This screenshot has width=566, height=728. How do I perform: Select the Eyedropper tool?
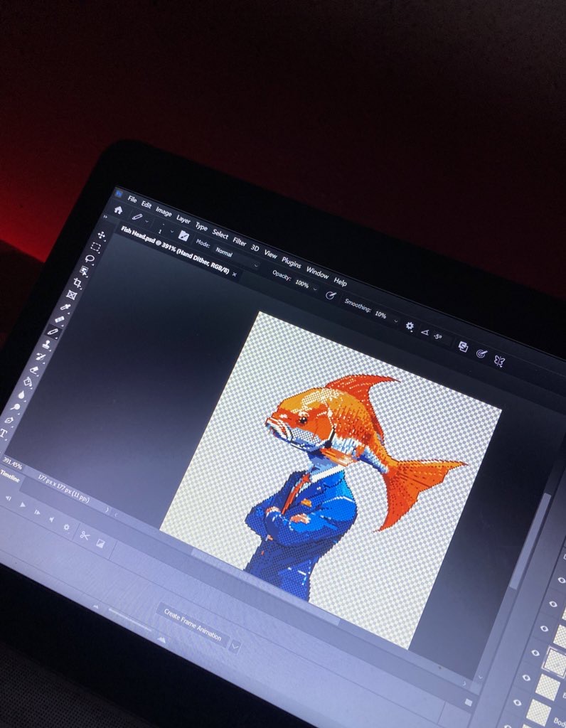[x=65, y=307]
